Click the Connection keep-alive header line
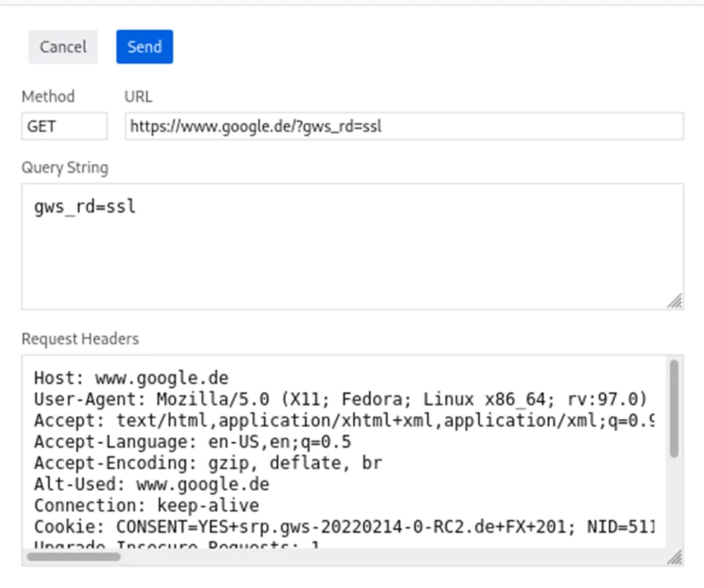 146,506
